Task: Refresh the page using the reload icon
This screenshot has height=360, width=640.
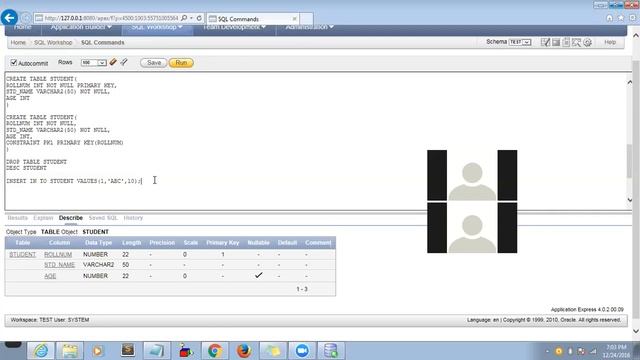Action: [x=199, y=18]
